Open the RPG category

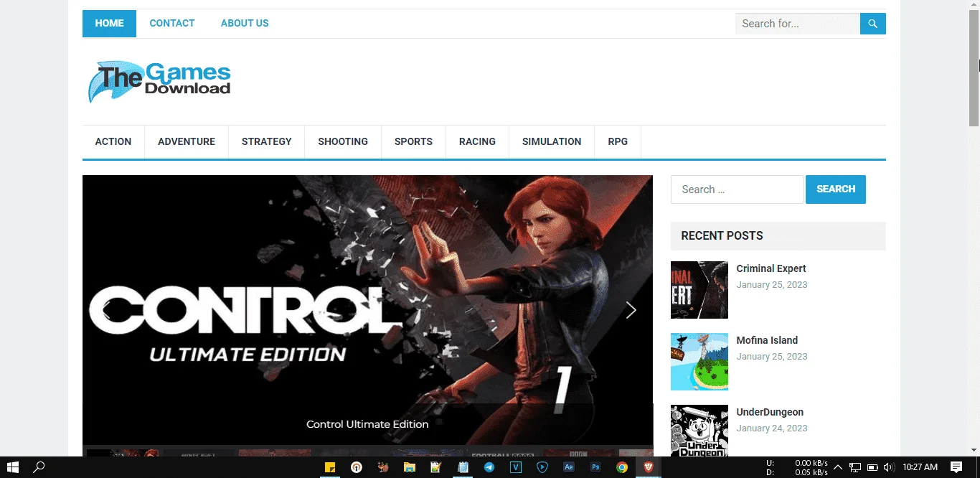618,142
